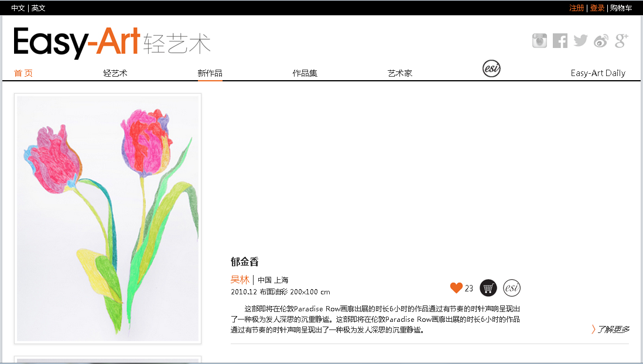Image resolution: width=643 pixels, height=364 pixels.
Task: Add artwork to cart via cart icon
Action: pos(488,288)
